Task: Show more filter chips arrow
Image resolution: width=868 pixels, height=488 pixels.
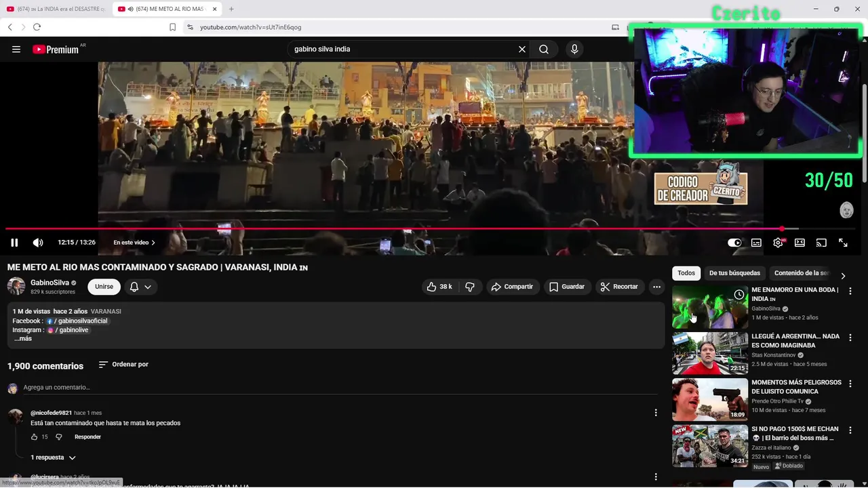Action: pyautogui.click(x=843, y=276)
